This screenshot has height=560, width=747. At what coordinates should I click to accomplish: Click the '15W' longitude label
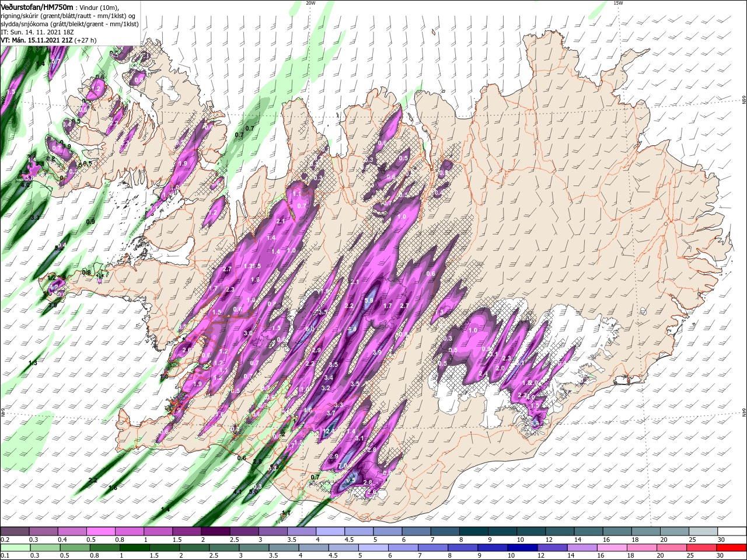tap(618, 3)
